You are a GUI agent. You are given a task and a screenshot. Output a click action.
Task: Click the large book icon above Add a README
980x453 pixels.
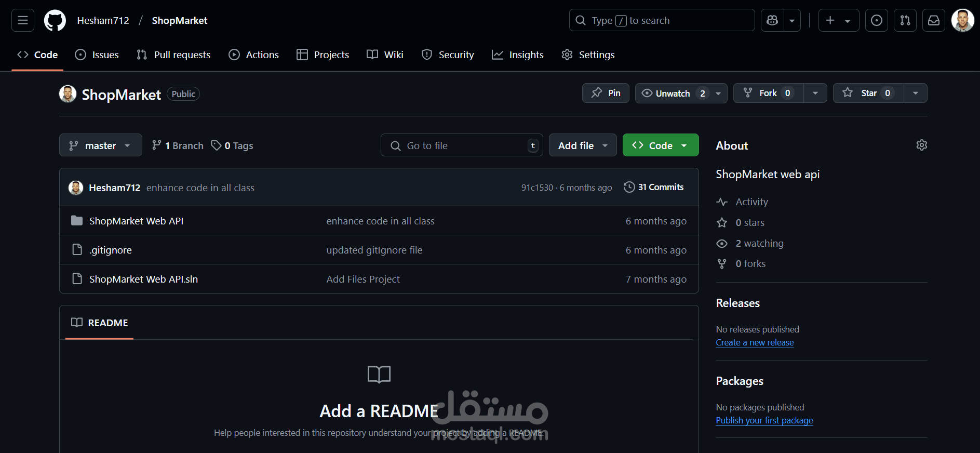click(379, 374)
